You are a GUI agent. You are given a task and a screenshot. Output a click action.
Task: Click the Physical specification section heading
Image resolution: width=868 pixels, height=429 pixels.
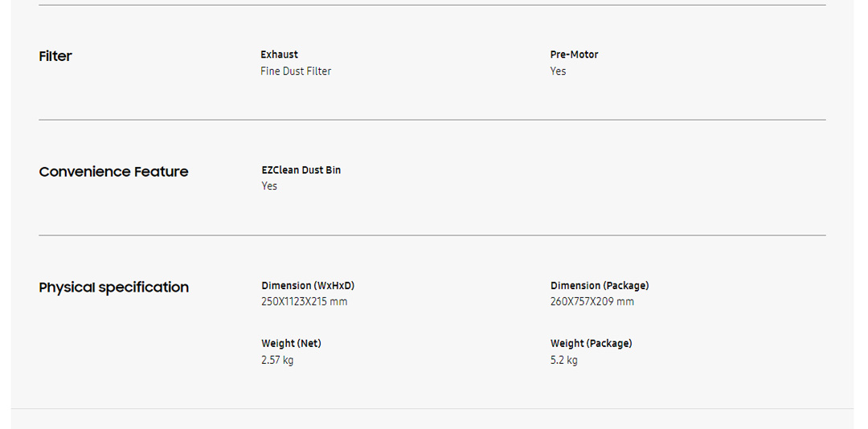point(113,288)
